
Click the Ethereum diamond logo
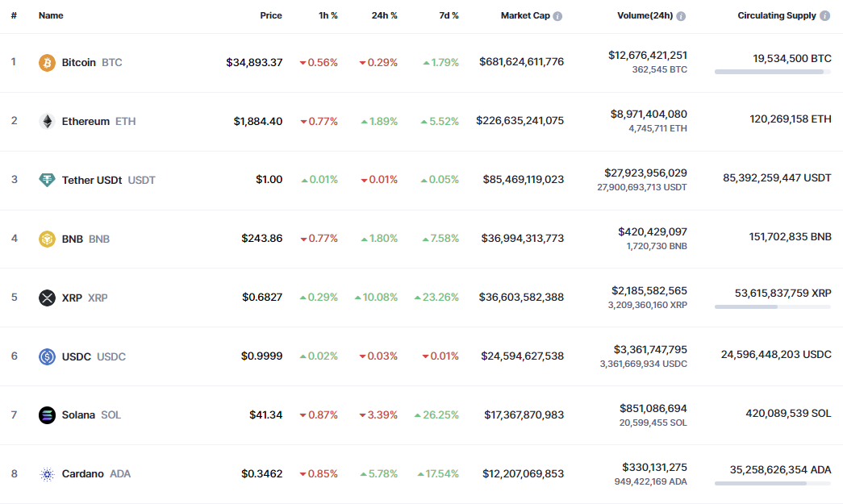coord(47,122)
